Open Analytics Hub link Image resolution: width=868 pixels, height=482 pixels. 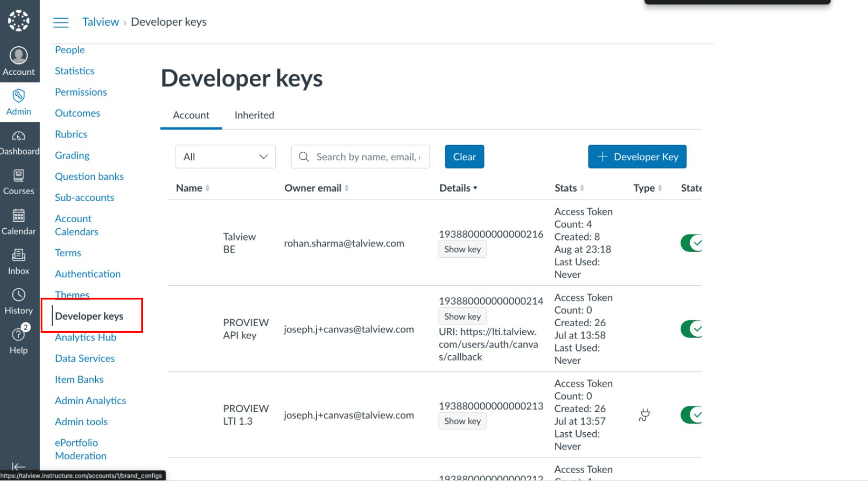(x=86, y=338)
